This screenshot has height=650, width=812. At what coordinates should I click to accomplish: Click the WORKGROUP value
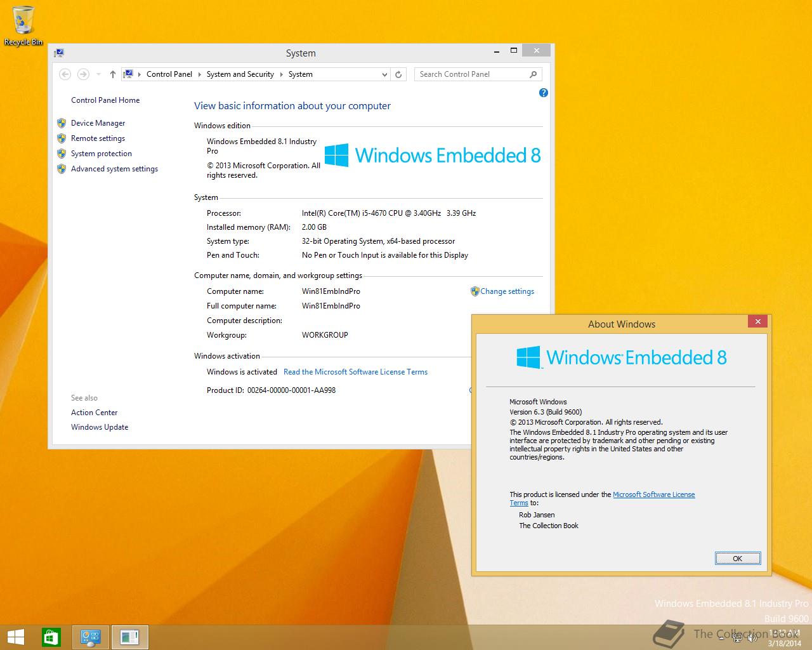pos(325,335)
